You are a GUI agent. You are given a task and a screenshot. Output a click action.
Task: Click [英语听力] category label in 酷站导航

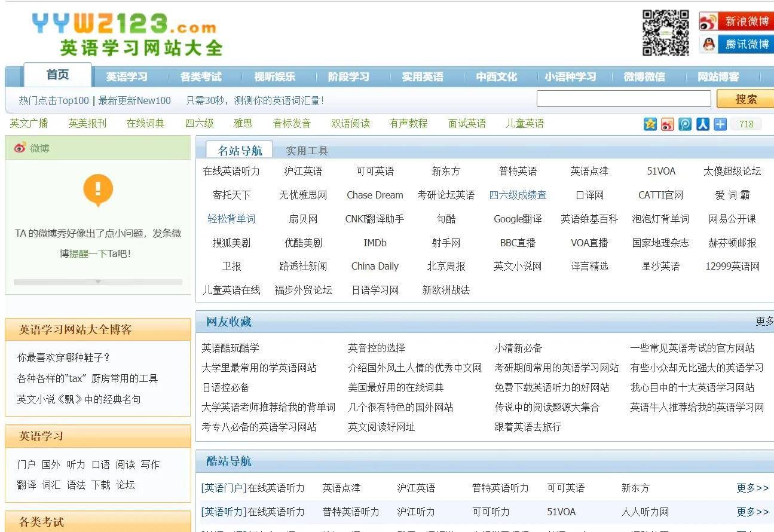coord(224,512)
